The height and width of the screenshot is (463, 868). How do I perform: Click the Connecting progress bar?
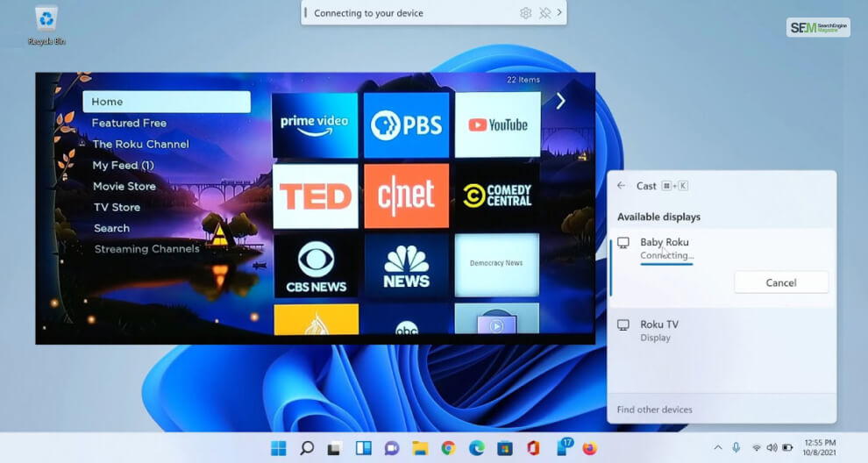tap(666, 264)
